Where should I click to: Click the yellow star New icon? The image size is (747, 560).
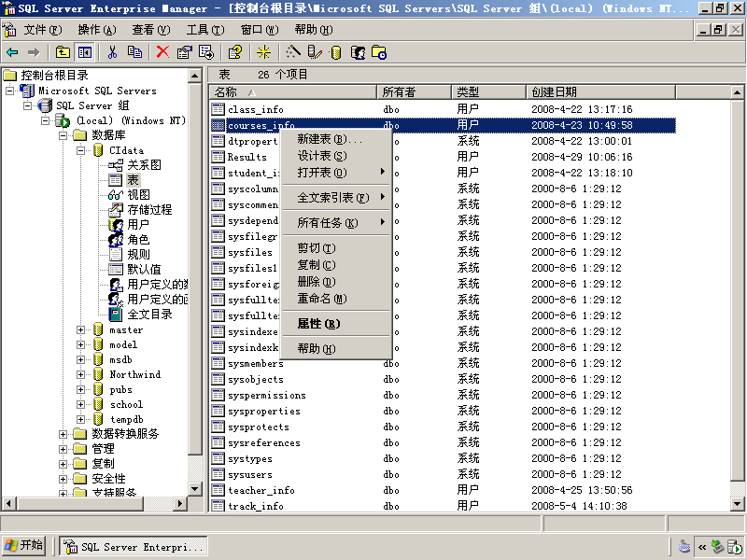point(263,52)
